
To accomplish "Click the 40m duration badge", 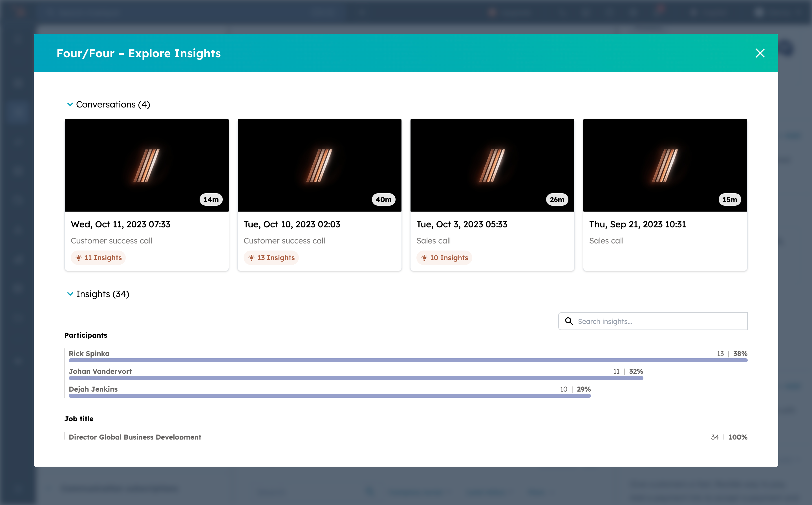I will click(383, 199).
